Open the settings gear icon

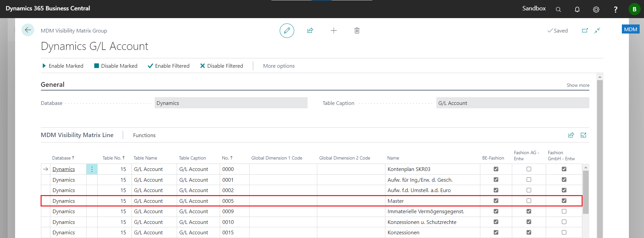596,9
